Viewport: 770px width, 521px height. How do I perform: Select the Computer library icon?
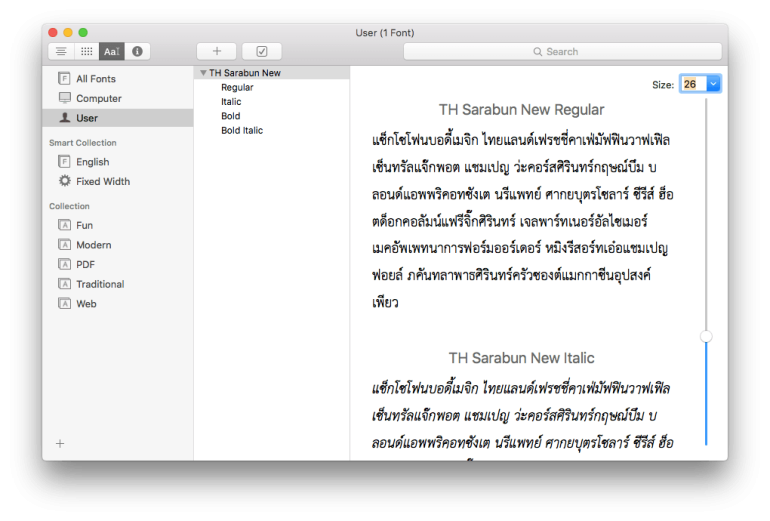click(65, 98)
